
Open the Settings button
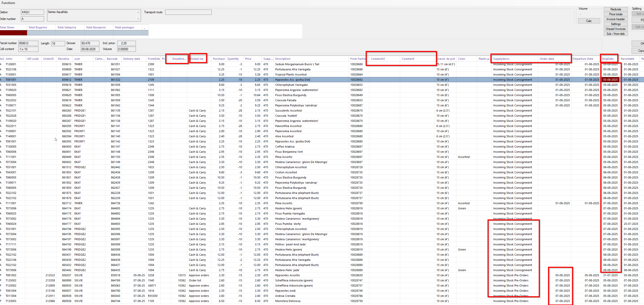616,24
